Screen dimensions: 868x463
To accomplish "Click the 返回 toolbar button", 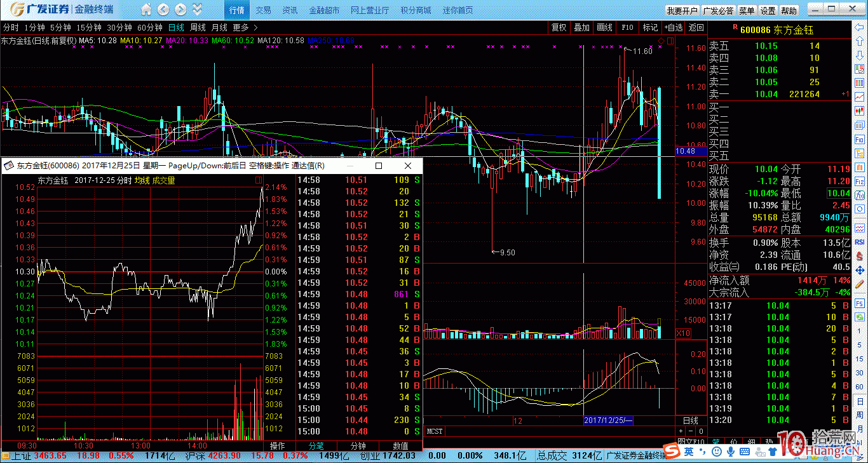I will pos(696,27).
